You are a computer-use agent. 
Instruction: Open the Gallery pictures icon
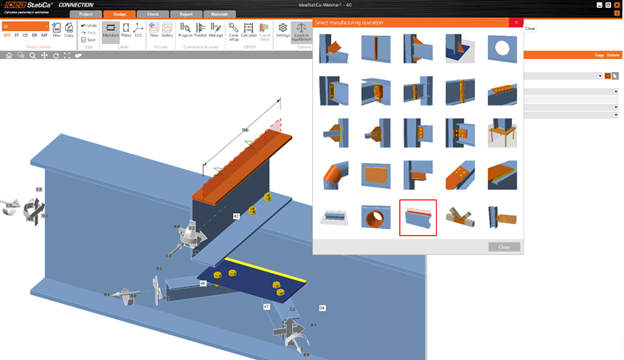click(167, 30)
